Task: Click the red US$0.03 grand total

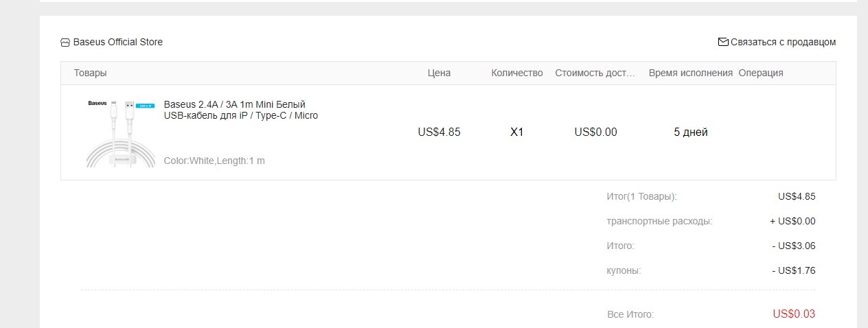Action: tap(794, 314)
